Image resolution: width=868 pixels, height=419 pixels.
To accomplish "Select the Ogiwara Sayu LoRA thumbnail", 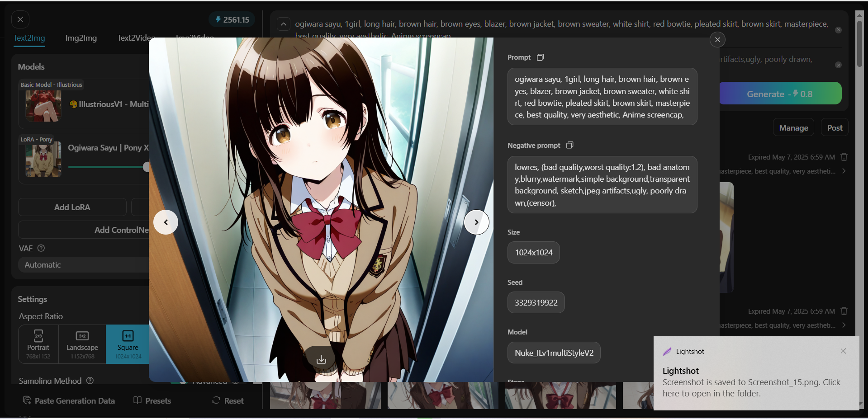I will pos(43,159).
